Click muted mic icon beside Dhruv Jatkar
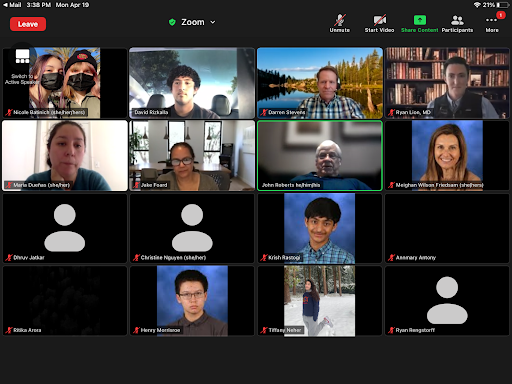Image resolution: width=512 pixels, height=384 pixels. coord(9,258)
